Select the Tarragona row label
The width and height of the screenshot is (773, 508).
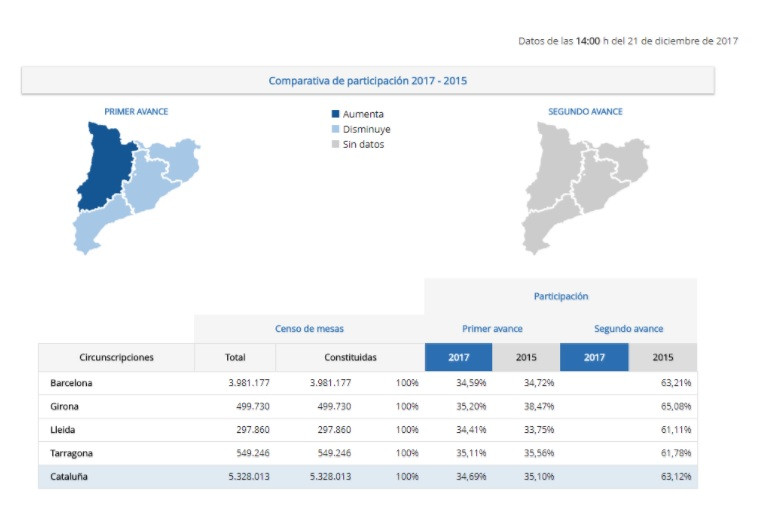[71, 453]
